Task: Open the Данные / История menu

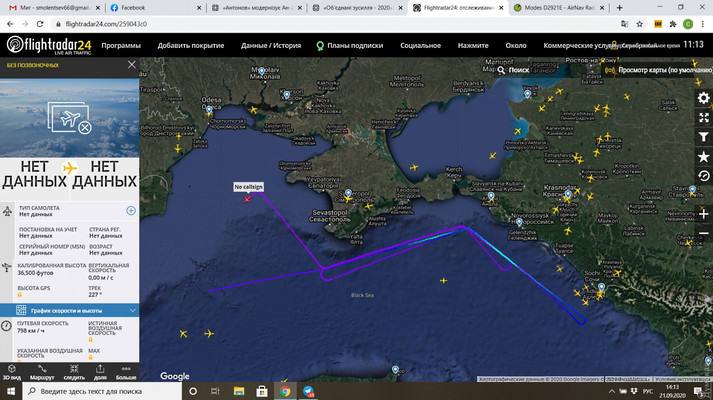Action: point(270,46)
